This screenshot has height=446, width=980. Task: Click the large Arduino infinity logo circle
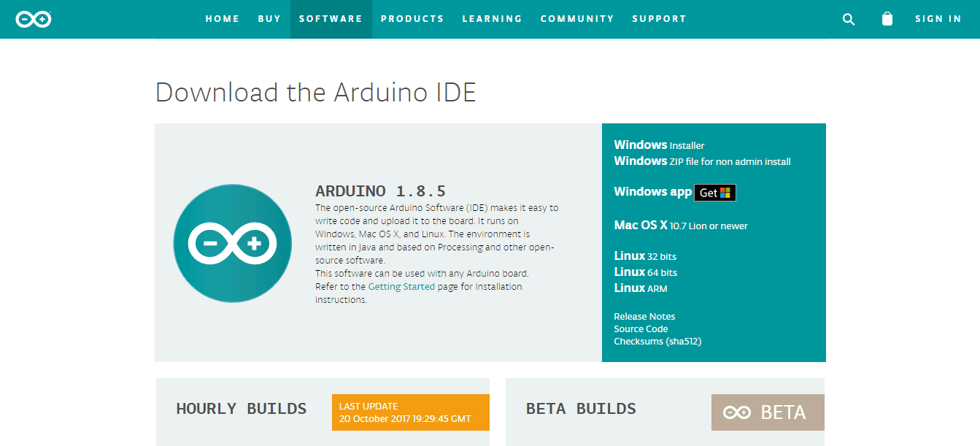point(233,243)
